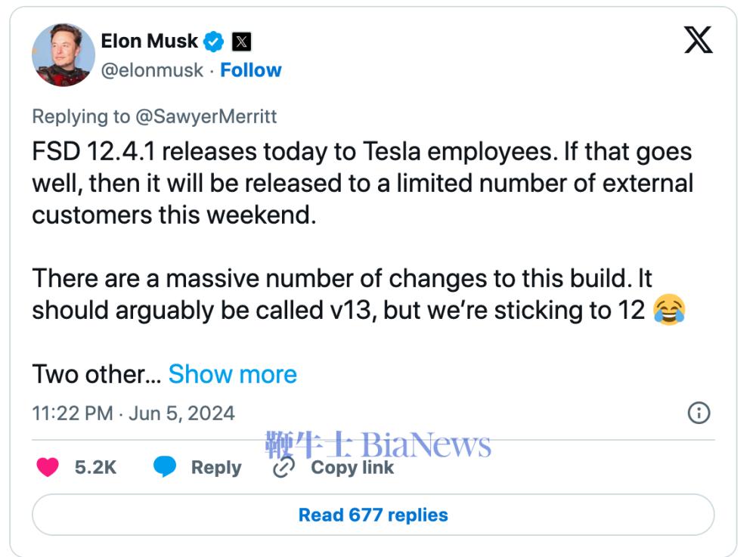Click the 5.2K likes count
756x557 pixels.
pyautogui.click(x=95, y=468)
